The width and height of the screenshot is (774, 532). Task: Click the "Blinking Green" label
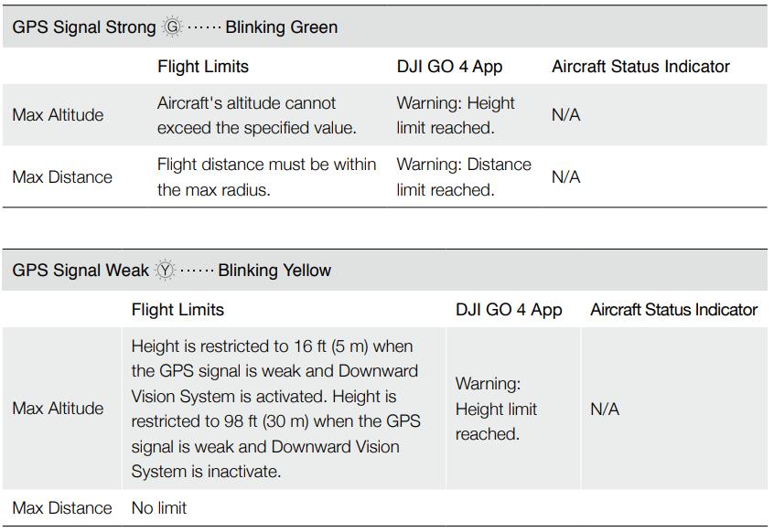(281, 27)
